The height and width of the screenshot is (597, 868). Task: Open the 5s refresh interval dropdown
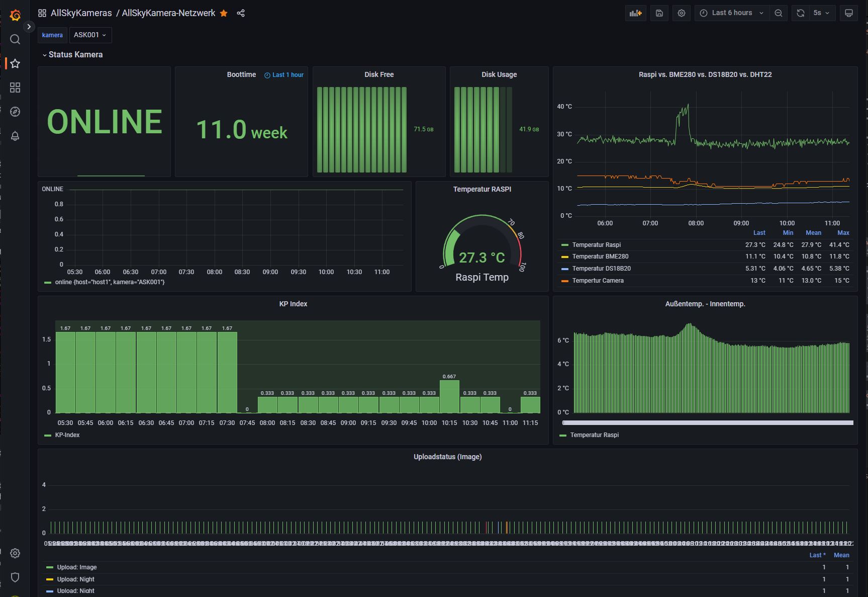820,13
